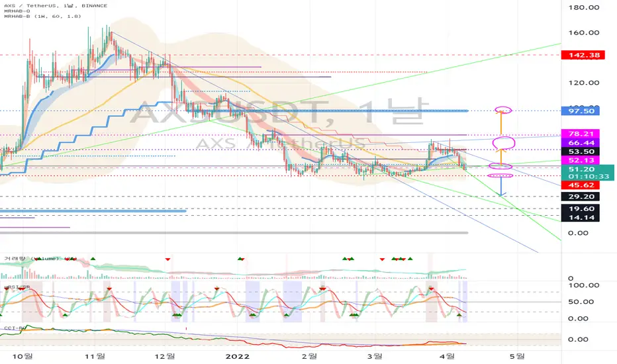Click the 14.14 price label
The height and width of the screenshot is (364, 617).
[581, 218]
